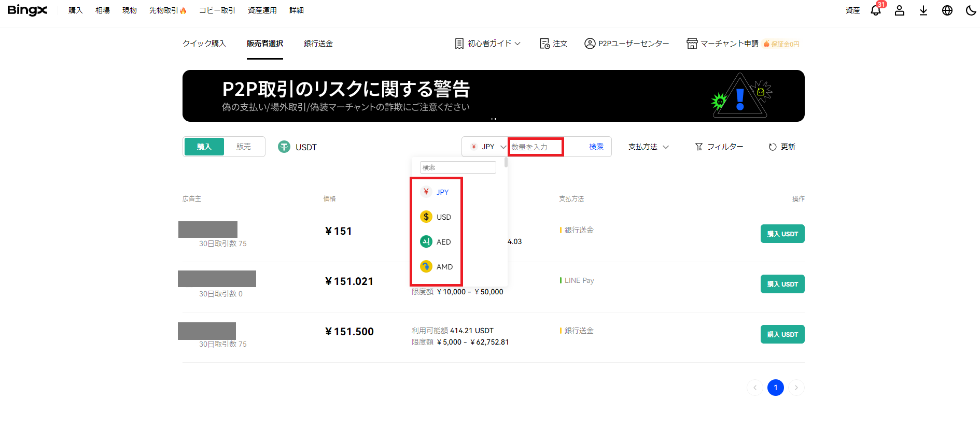
Task: Open the 詳細 menu
Action: coord(297,10)
